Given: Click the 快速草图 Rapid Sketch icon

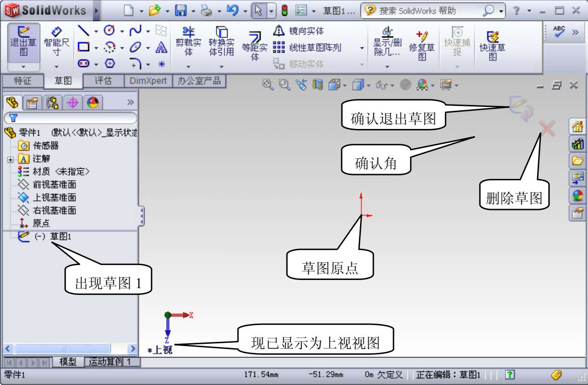Looking at the screenshot, I should (492, 45).
